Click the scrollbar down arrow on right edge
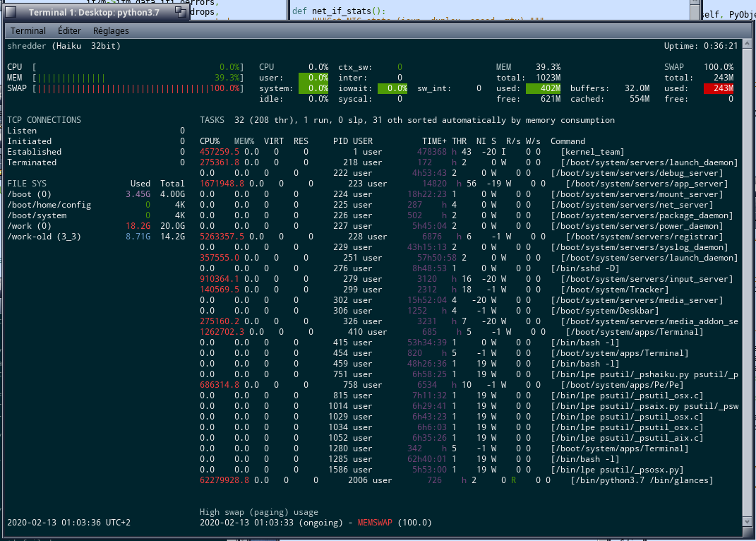756x541 pixels. 748,523
